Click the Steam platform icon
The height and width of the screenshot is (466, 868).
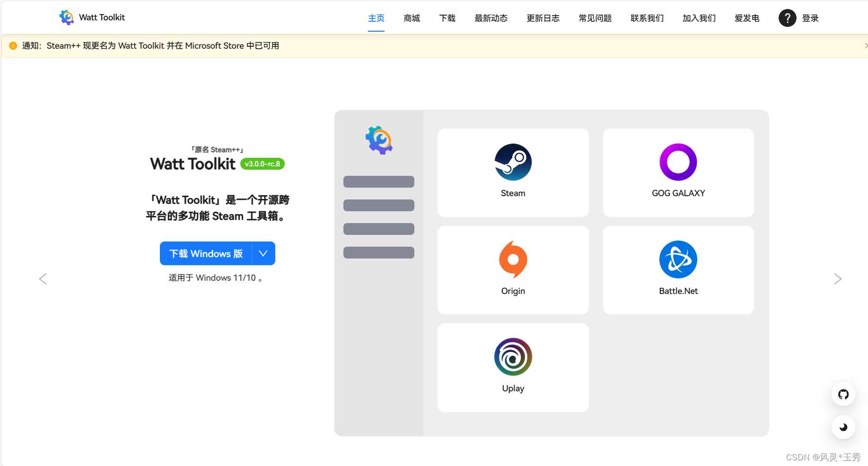[513, 162]
